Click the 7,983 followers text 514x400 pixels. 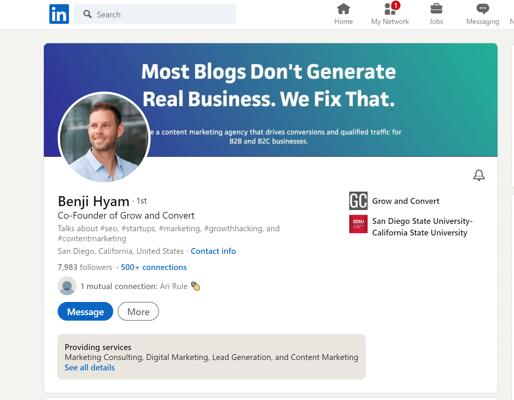[x=85, y=267]
